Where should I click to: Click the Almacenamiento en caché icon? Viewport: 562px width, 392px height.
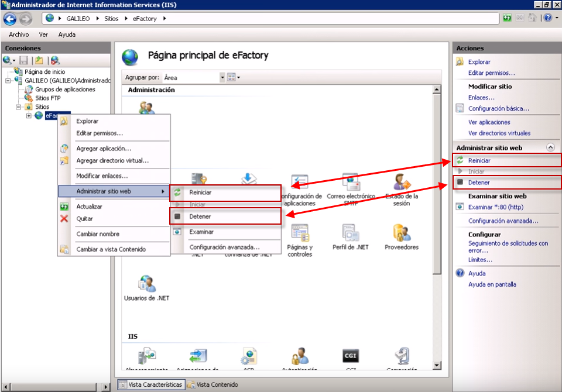tap(146, 356)
